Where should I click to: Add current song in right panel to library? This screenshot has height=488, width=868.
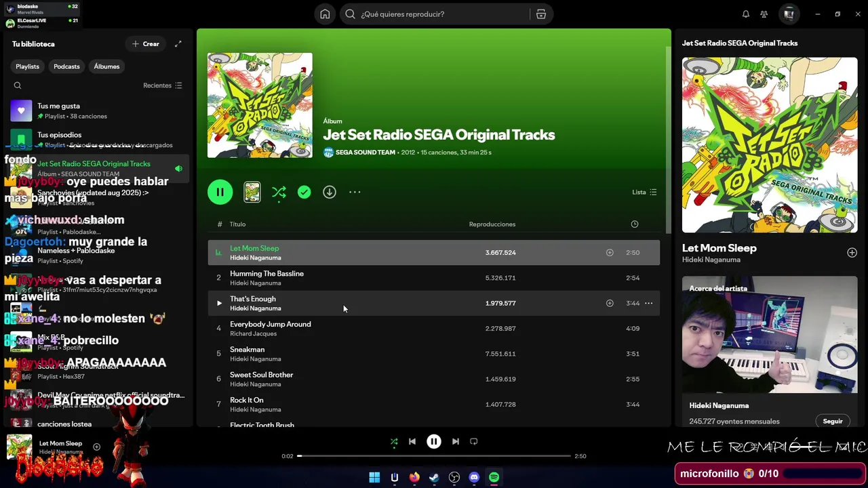pyautogui.click(x=852, y=253)
